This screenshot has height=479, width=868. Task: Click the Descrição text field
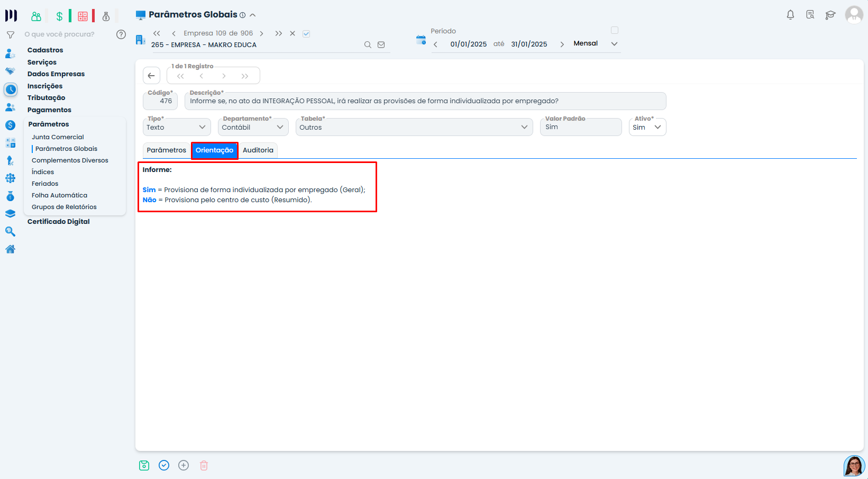[x=425, y=101]
